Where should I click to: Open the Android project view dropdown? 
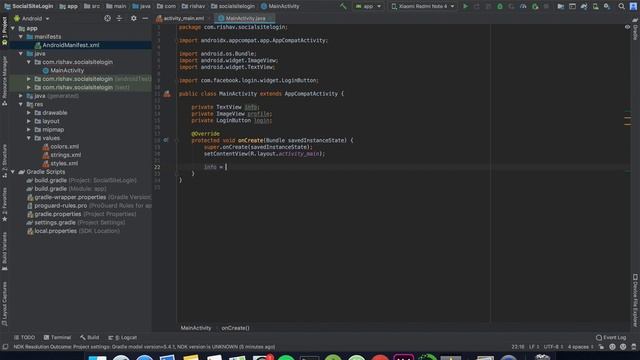32,18
